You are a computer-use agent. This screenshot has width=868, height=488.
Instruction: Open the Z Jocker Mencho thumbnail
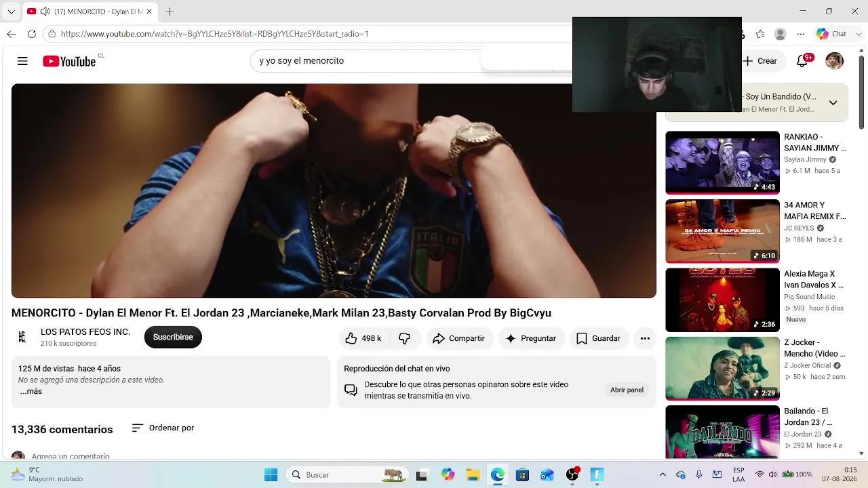coord(722,369)
